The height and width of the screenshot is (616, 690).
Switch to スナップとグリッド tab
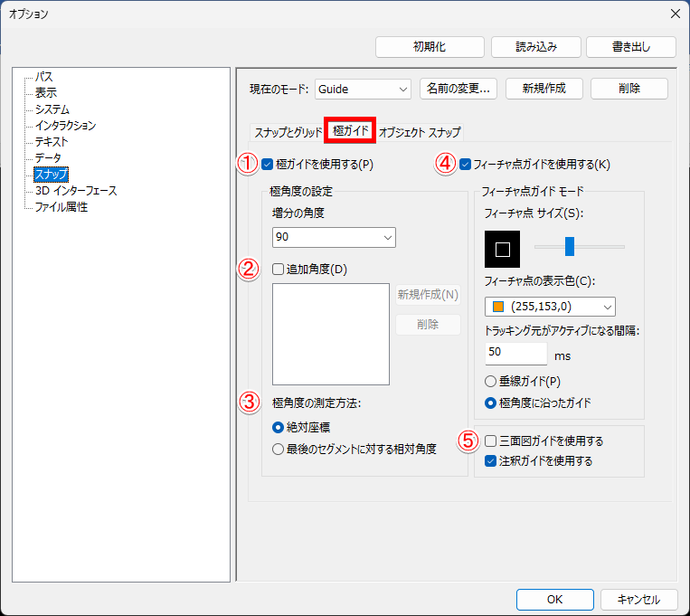pyautogui.click(x=288, y=132)
